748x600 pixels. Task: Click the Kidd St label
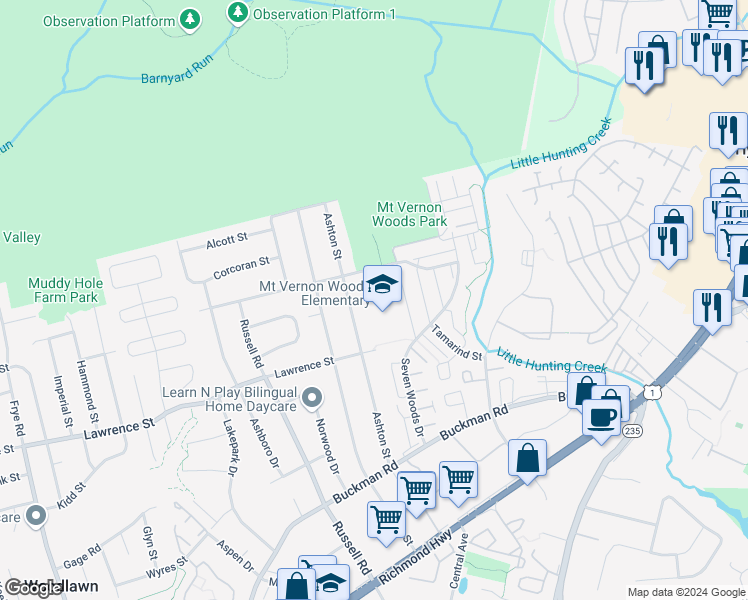pyautogui.click(x=72, y=496)
